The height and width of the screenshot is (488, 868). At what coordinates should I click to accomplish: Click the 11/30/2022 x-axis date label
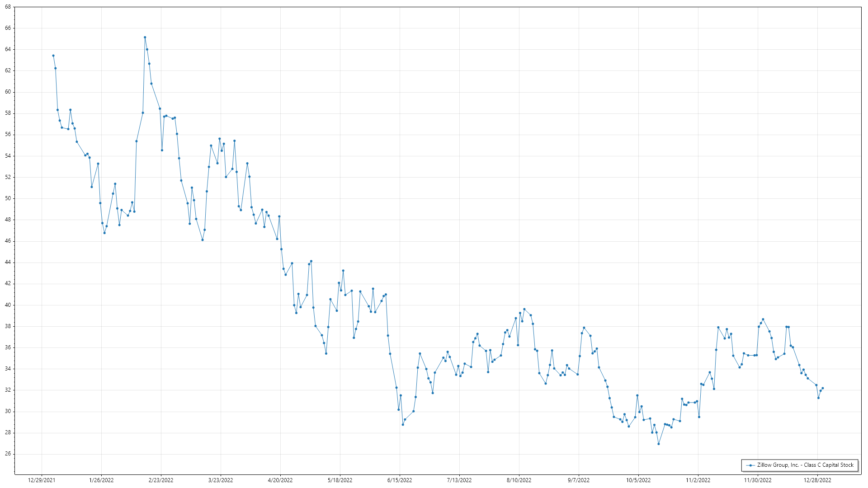pyautogui.click(x=758, y=480)
